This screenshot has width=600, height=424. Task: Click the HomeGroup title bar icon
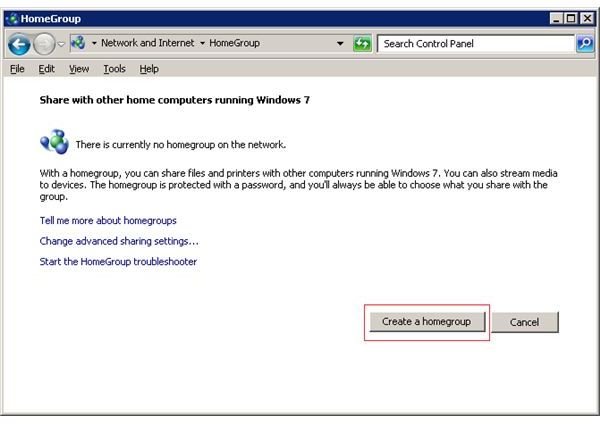(x=12, y=19)
